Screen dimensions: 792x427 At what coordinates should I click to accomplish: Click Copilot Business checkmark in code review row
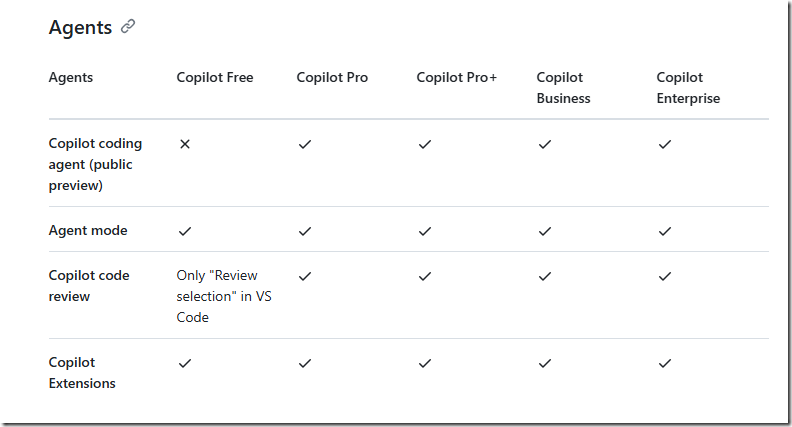[544, 276]
